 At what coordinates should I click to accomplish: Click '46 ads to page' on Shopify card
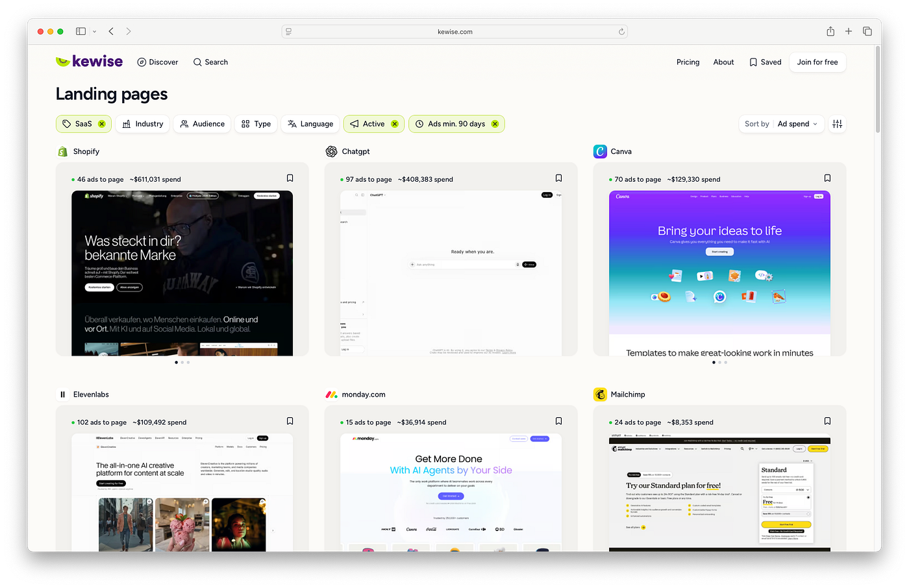click(101, 180)
